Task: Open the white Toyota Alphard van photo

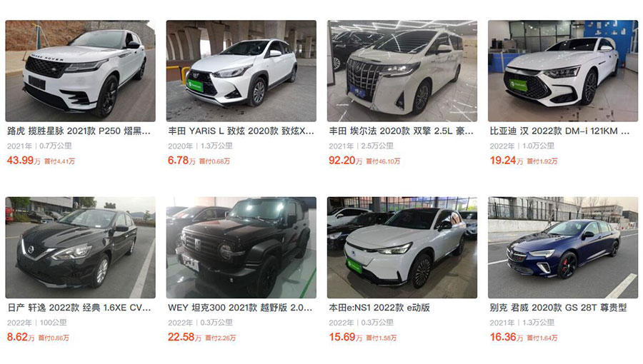Action: coord(402,71)
